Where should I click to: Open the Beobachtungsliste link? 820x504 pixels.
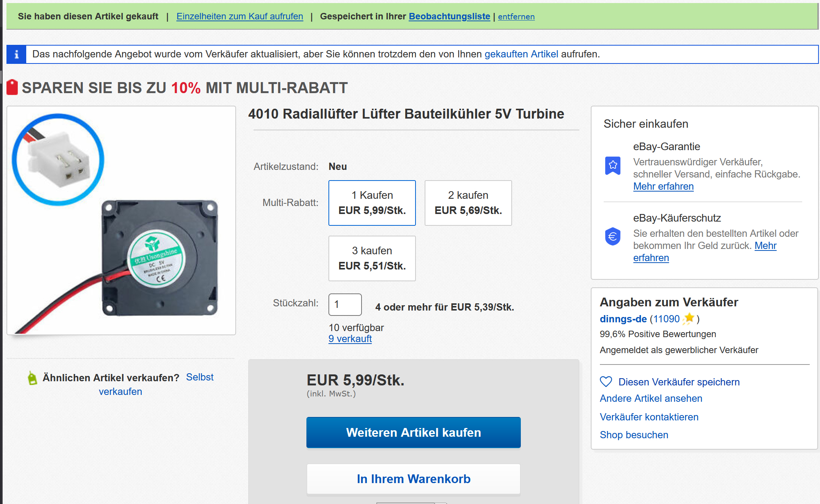click(x=449, y=16)
